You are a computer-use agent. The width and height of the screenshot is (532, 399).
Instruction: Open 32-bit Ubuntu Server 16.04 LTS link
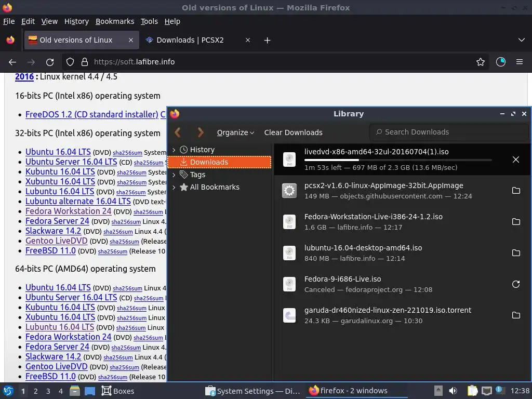pos(71,162)
